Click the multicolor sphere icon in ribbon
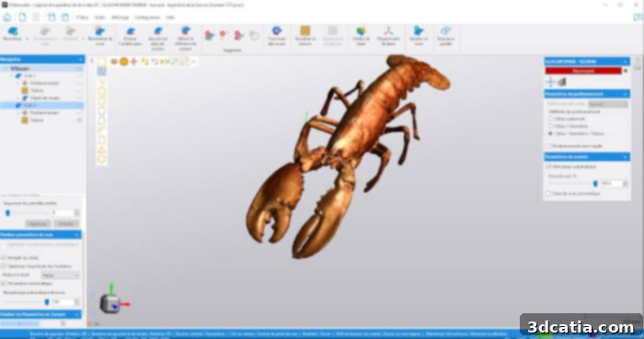 pos(361,30)
